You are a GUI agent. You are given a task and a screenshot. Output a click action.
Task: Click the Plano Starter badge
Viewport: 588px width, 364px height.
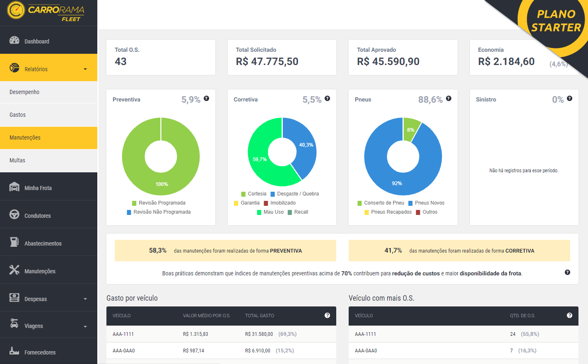point(556,22)
